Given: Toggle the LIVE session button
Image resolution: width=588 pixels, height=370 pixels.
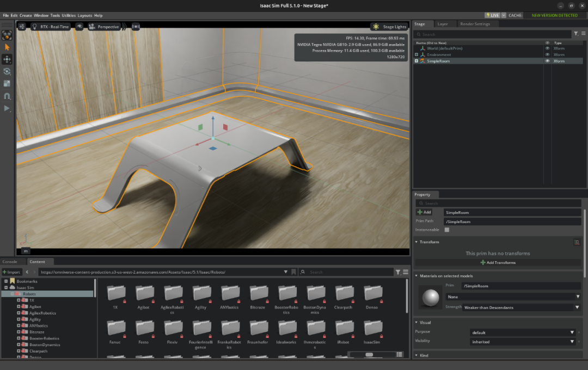Looking at the screenshot, I should [x=492, y=15].
